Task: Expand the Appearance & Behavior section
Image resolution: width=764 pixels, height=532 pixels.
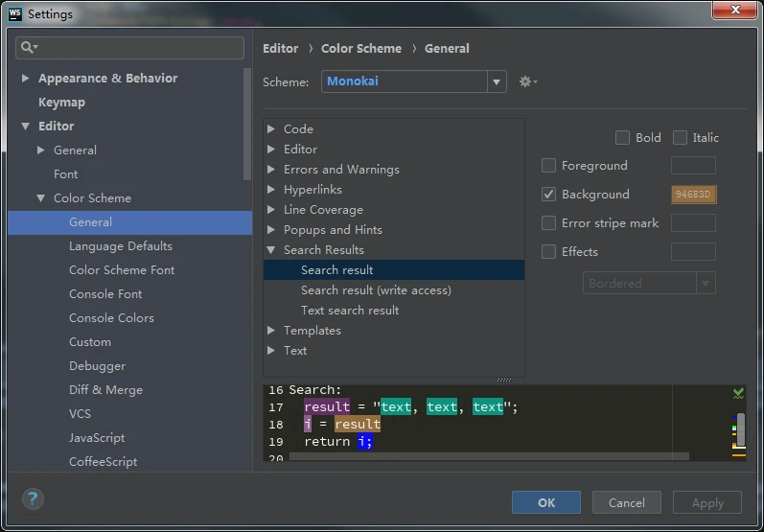Action: click(x=26, y=79)
